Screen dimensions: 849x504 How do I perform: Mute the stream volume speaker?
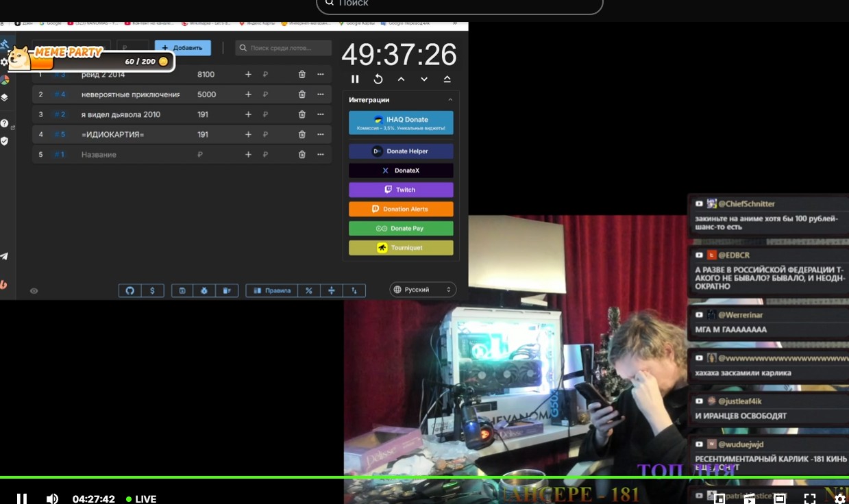pos(52,499)
